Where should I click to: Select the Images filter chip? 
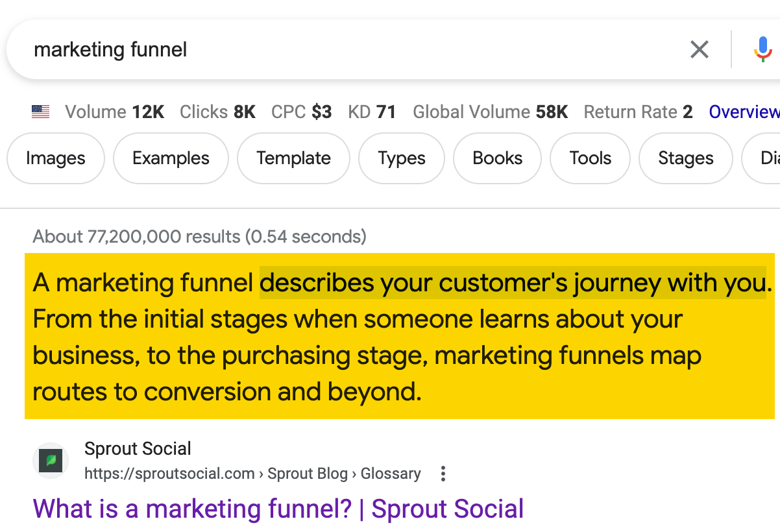55,158
